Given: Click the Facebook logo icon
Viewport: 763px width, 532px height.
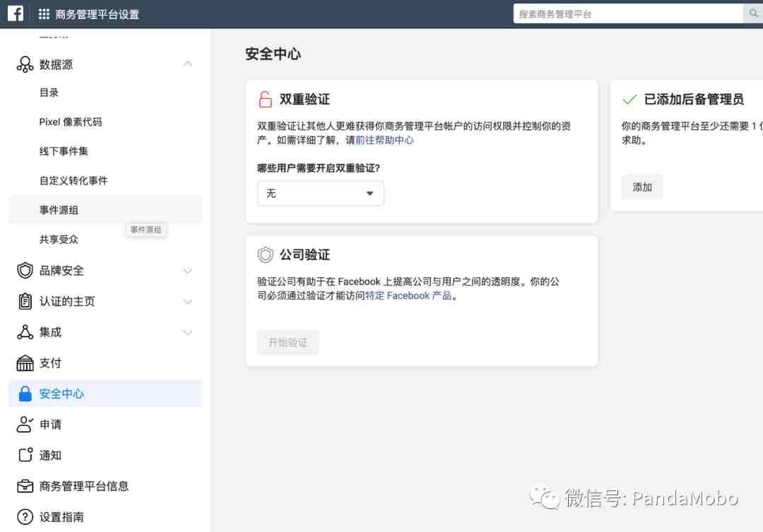Looking at the screenshot, I should [x=15, y=13].
